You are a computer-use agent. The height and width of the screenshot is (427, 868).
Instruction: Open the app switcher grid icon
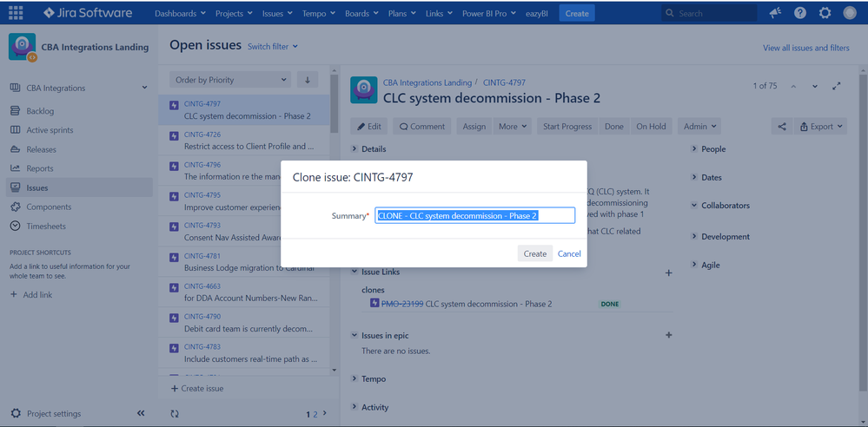[x=16, y=13]
